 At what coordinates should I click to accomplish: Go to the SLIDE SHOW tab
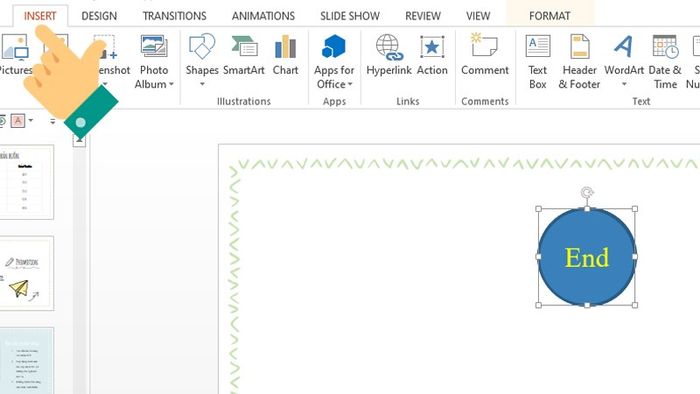[x=350, y=16]
